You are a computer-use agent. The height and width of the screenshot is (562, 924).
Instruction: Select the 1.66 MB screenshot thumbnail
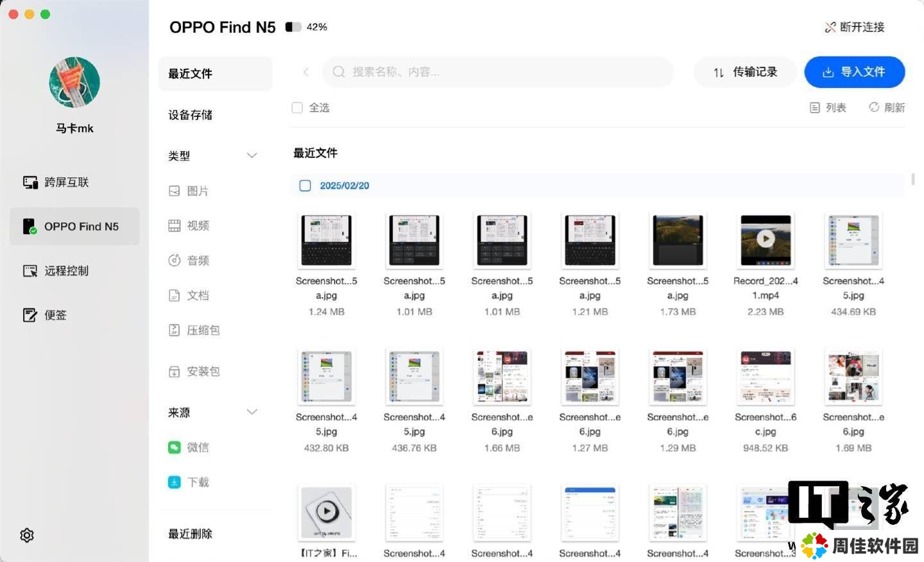(502, 377)
